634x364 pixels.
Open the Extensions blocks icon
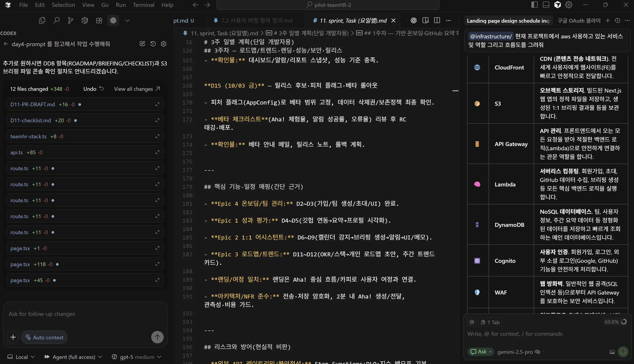pyautogui.click(x=99, y=20)
